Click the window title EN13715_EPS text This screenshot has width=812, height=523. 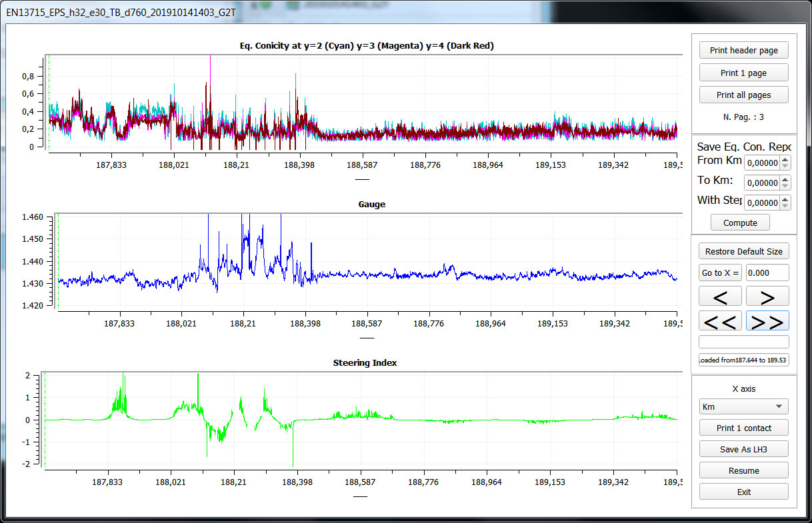[123, 12]
